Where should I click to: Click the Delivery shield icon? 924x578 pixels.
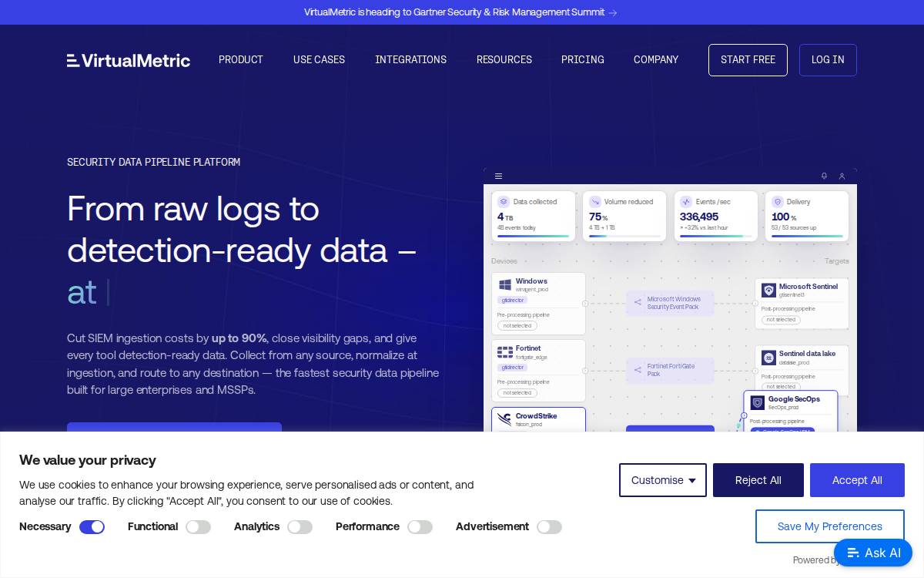pyautogui.click(x=778, y=202)
